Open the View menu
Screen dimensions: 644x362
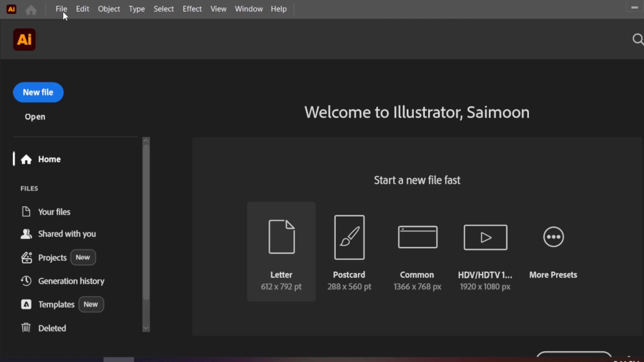(218, 9)
